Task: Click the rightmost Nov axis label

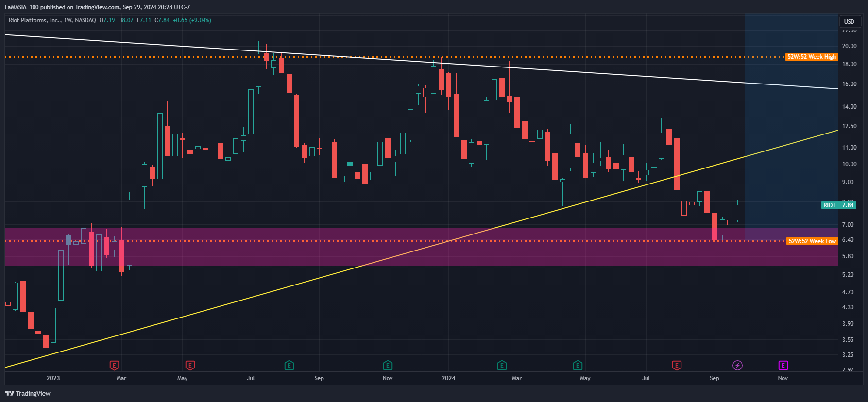Action: tap(783, 378)
